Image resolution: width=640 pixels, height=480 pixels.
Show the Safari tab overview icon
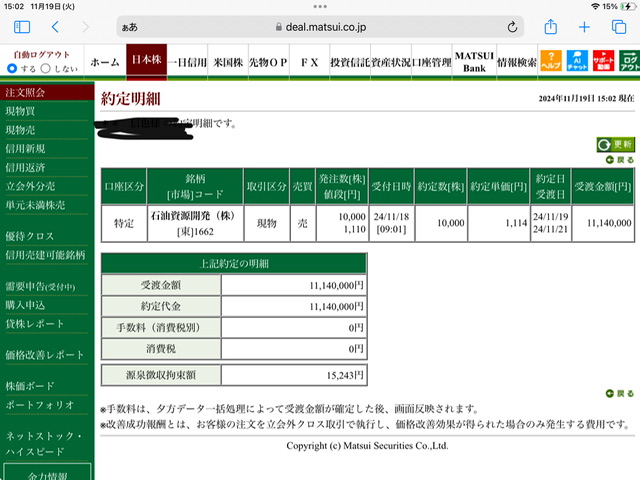[619, 27]
